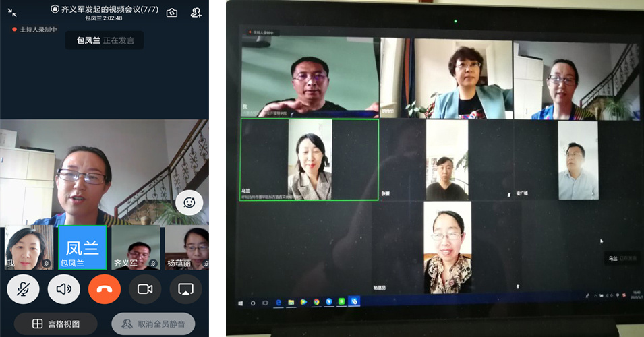Switch to grid view (宫格视图)
The width and height of the screenshot is (644, 337).
pyautogui.click(x=55, y=324)
